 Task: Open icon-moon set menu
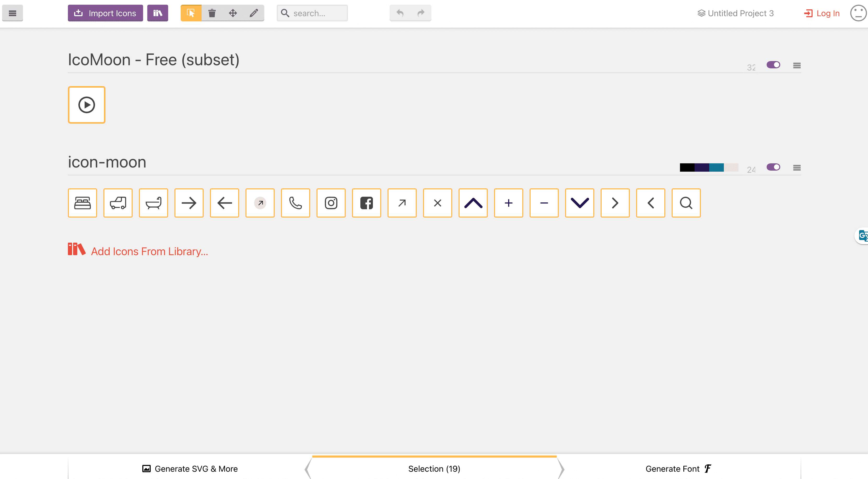tap(797, 168)
